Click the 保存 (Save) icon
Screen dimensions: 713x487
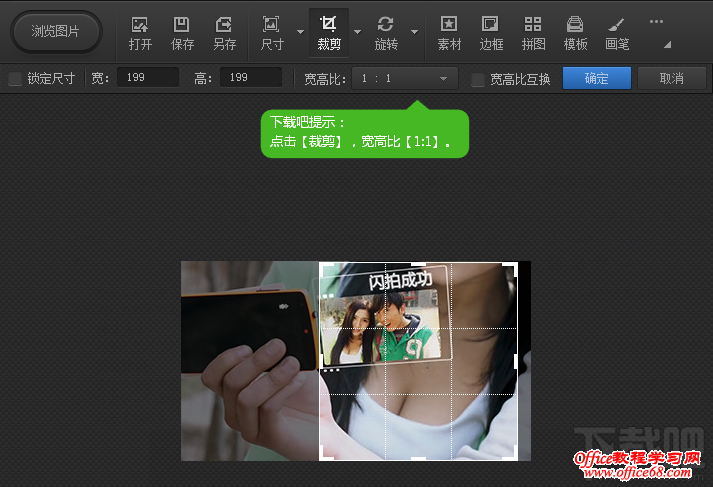[182, 32]
